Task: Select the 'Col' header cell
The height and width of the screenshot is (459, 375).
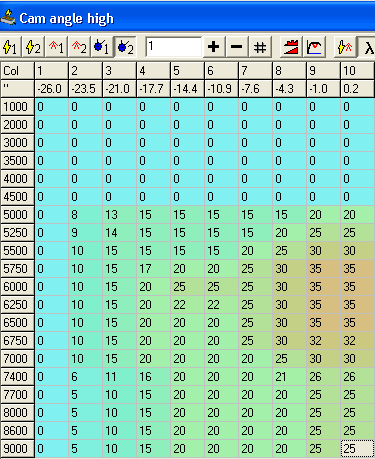Action: point(17,71)
